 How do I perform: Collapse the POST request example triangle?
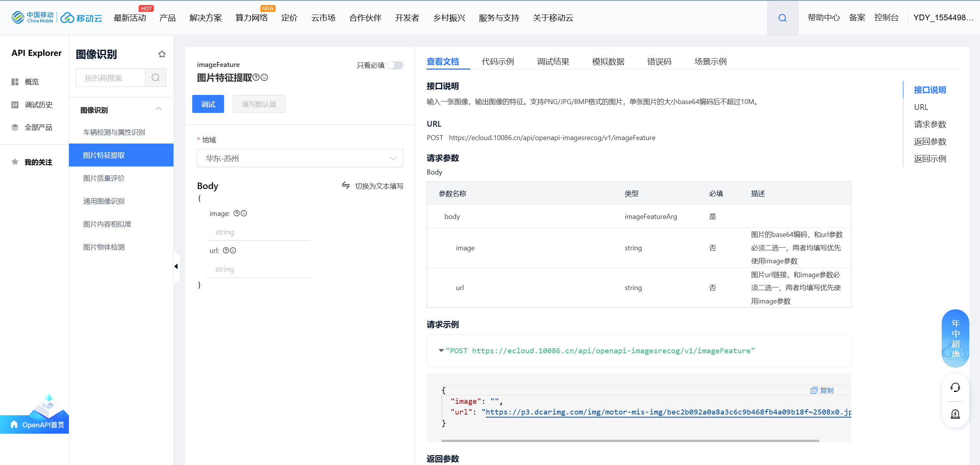coord(441,351)
